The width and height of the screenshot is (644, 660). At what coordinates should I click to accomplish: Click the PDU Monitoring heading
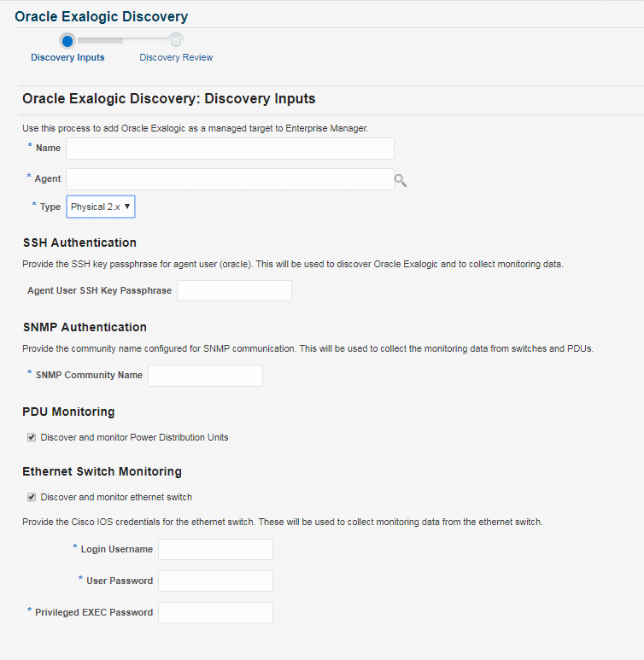point(68,412)
